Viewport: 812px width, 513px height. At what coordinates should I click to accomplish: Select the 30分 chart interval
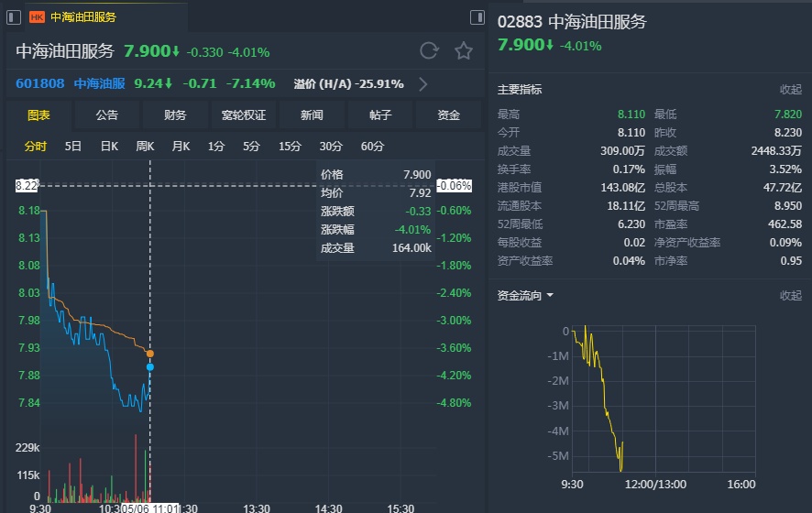pos(331,147)
